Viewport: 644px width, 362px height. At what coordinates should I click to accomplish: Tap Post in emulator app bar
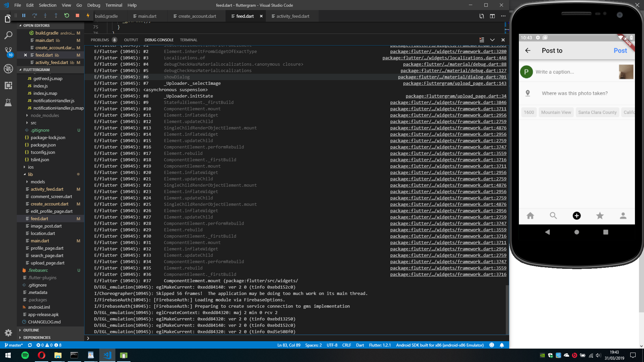click(x=620, y=51)
